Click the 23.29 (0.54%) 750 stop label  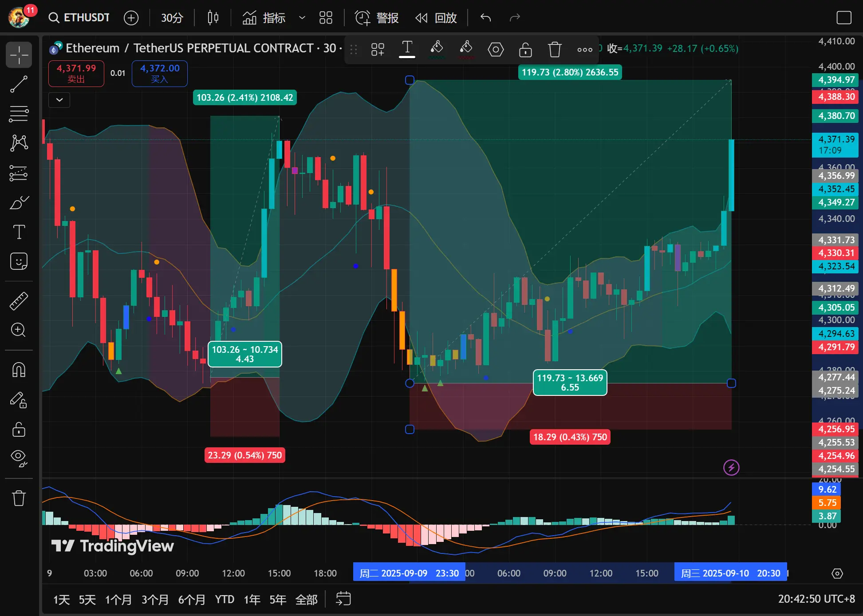coord(244,455)
